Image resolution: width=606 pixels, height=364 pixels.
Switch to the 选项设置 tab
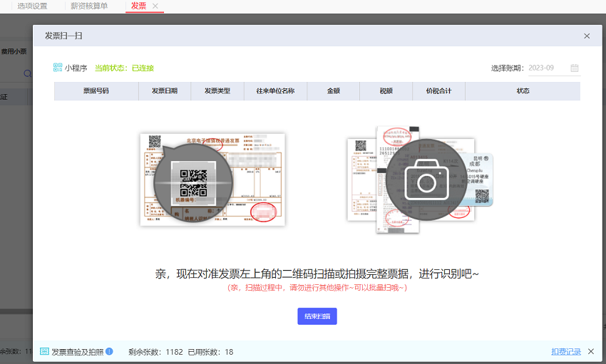tap(32, 6)
